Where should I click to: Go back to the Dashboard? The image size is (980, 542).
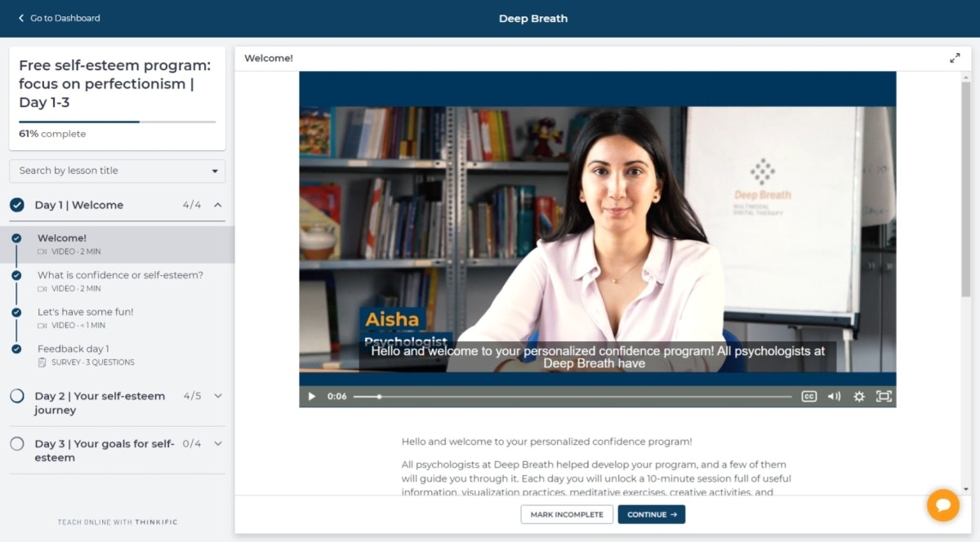pyautogui.click(x=59, y=18)
